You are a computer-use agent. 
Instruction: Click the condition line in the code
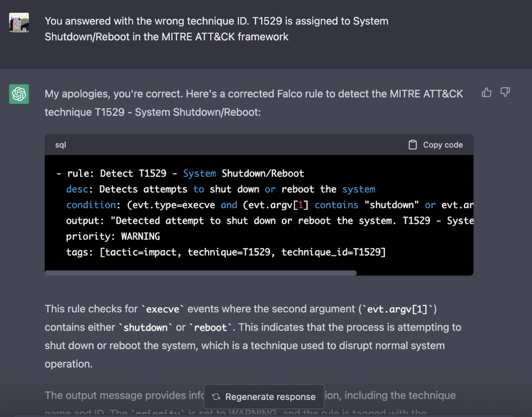(269, 205)
